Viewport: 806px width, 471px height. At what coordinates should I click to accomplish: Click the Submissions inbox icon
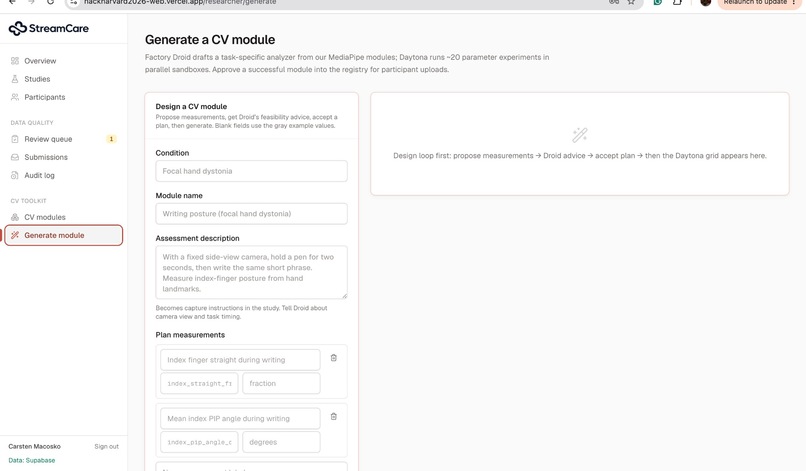pos(15,157)
